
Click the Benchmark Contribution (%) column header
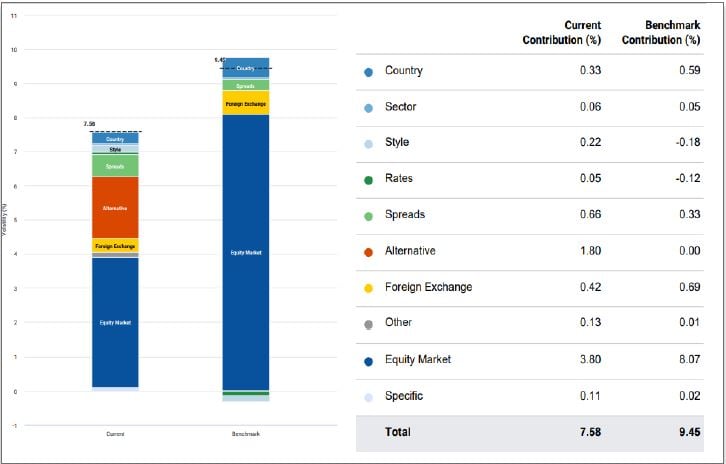[660, 33]
